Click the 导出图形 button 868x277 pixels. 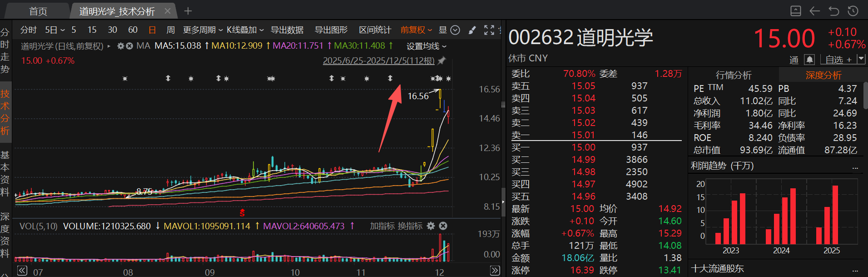point(331,30)
